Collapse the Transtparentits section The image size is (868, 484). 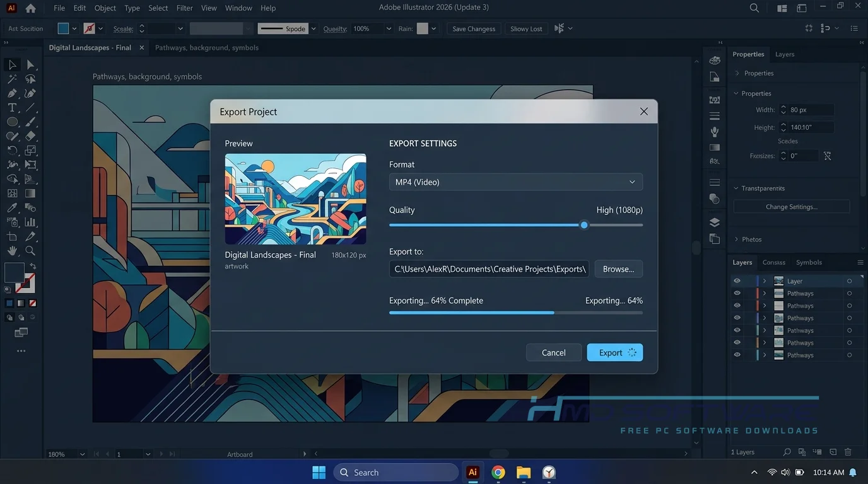736,188
